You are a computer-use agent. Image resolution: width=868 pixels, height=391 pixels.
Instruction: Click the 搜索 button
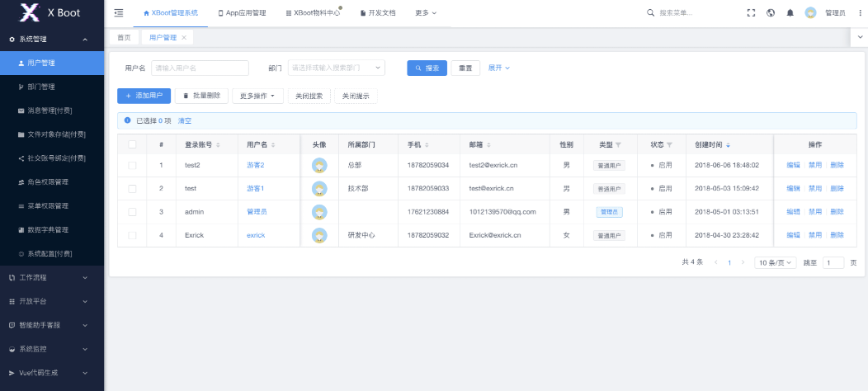click(427, 68)
